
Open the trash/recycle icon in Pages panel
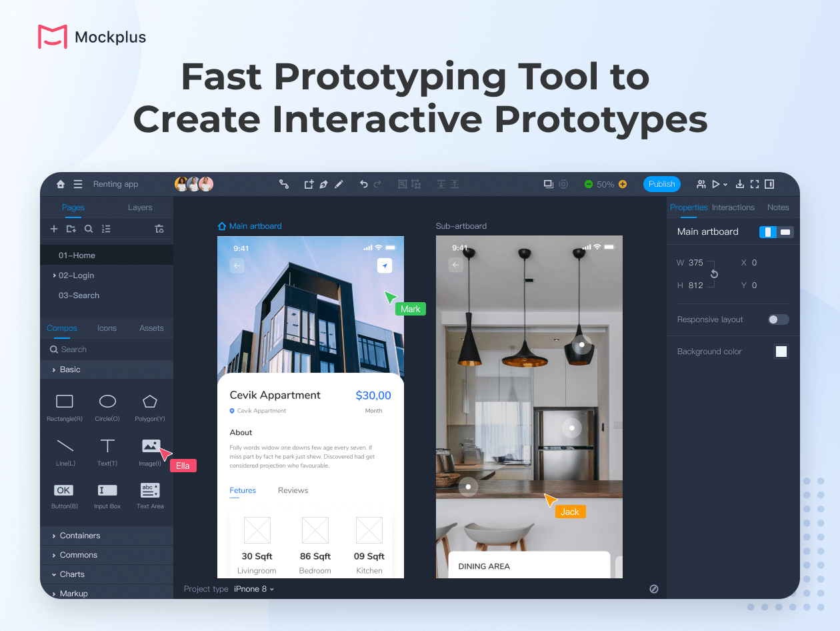[160, 228]
